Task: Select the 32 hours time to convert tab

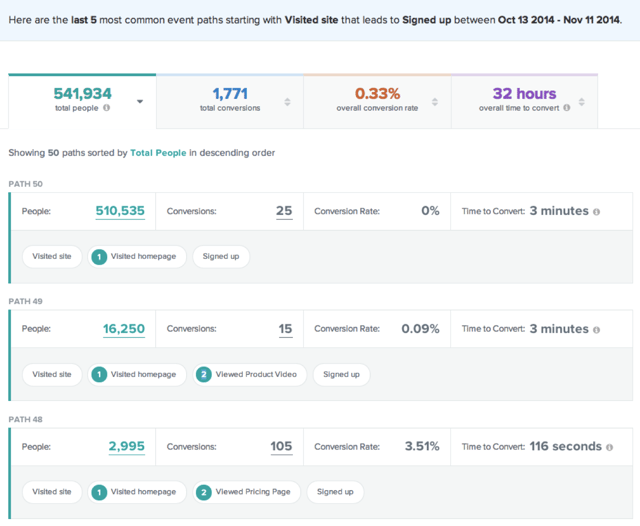Action: point(524,101)
